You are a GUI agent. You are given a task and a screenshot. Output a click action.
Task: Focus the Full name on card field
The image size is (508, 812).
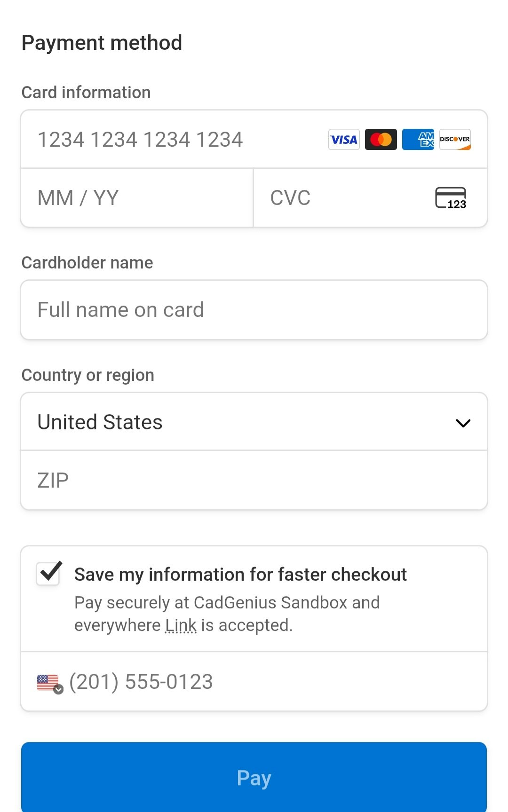(254, 310)
